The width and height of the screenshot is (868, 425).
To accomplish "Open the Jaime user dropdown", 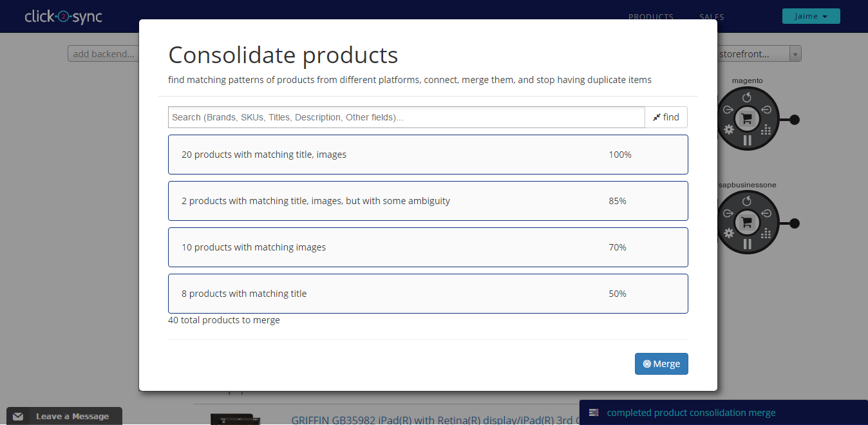I will [811, 16].
